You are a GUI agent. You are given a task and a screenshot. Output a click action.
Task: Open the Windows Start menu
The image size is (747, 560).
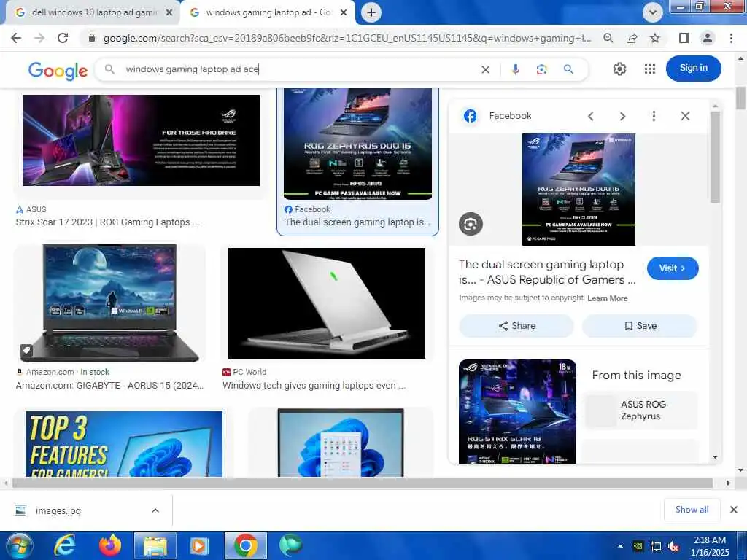[x=19, y=545]
